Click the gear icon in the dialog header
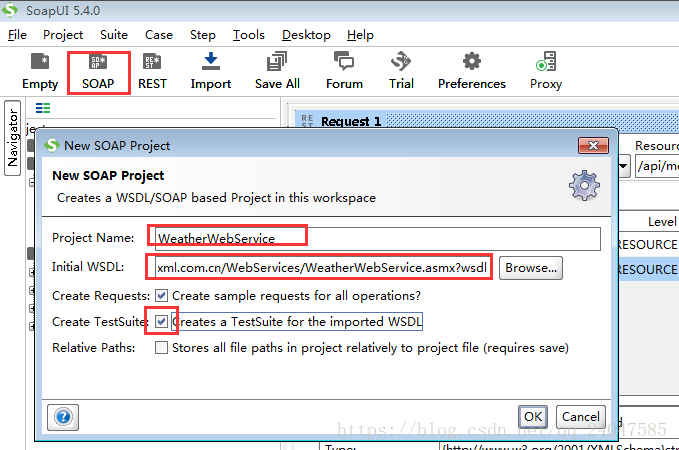Viewport: 679px width, 450px height. tap(584, 185)
